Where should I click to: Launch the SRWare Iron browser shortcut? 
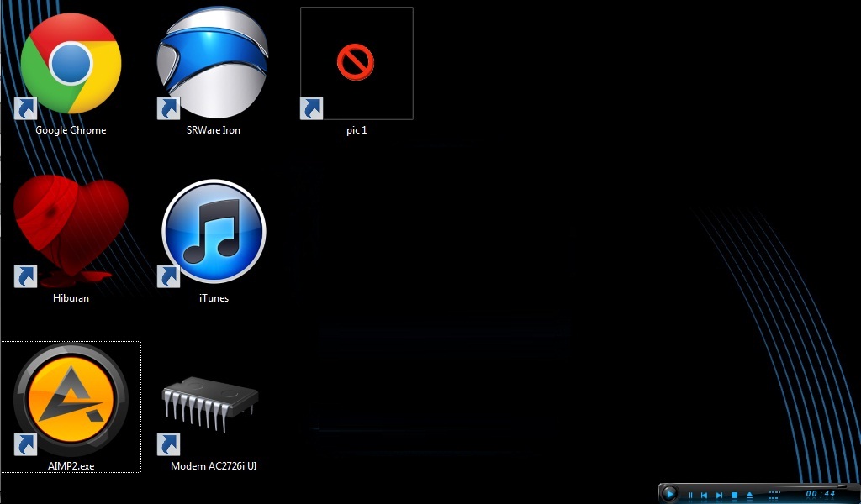(x=213, y=62)
